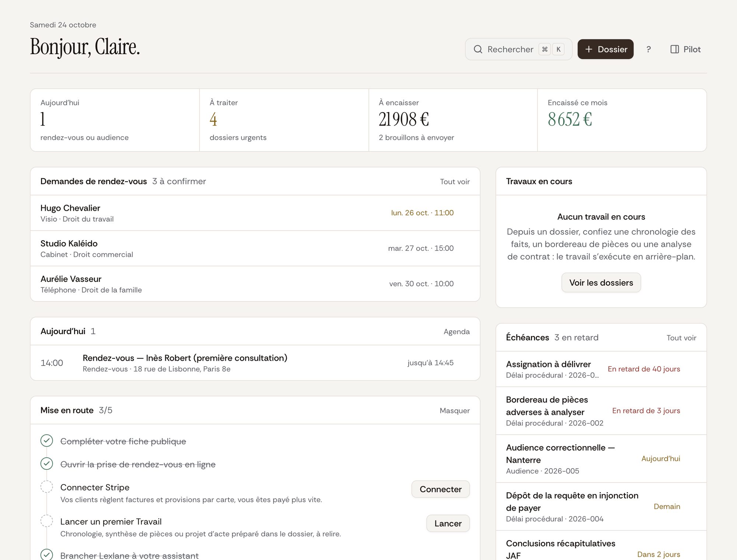This screenshot has height=560, width=737.
Task: Open help via the question mark icon
Action: click(649, 49)
